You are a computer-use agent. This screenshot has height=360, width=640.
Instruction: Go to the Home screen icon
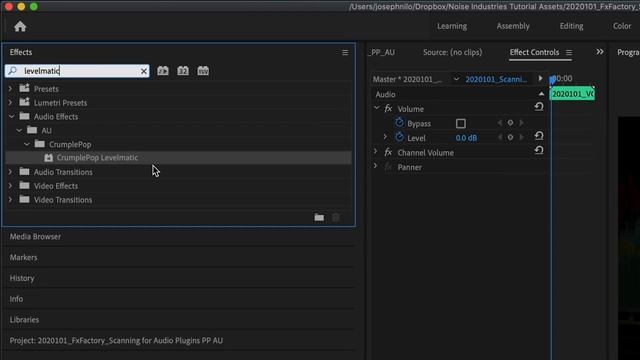coord(20,27)
